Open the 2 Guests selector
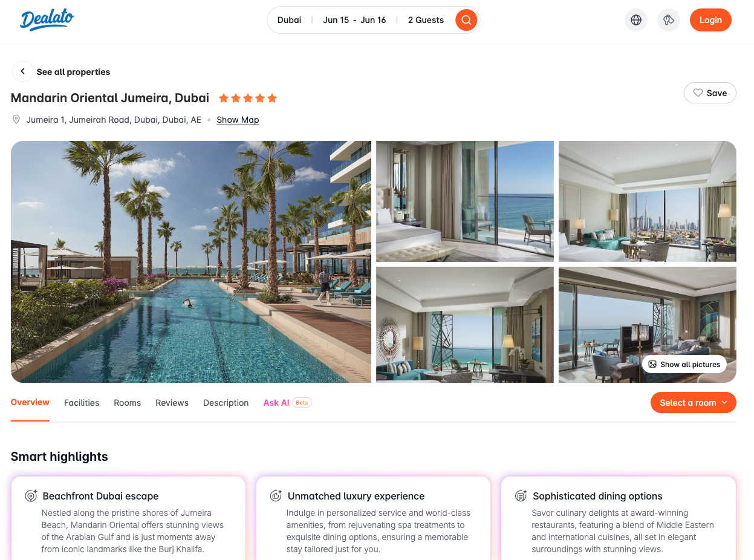754x560 pixels. coord(426,20)
